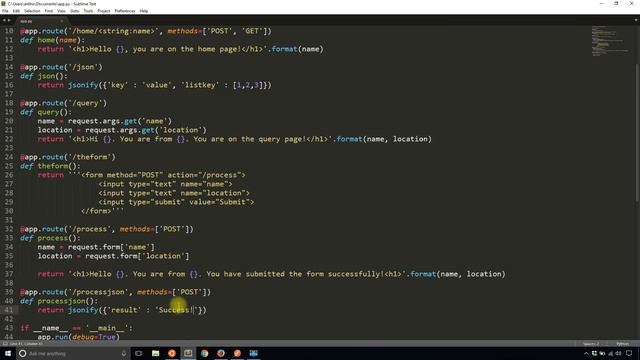The image size is (640, 360).
Task: Click the input name="location" line
Action: (174, 193)
